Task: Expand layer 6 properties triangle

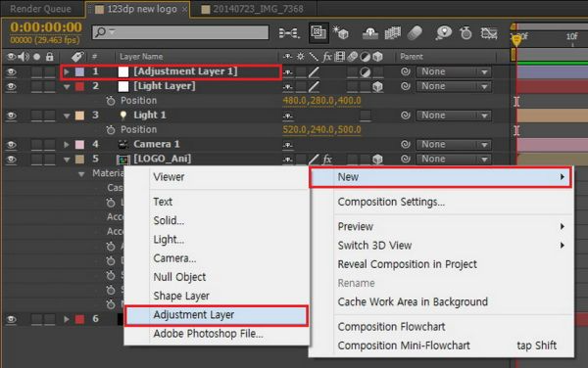Action: (67, 319)
